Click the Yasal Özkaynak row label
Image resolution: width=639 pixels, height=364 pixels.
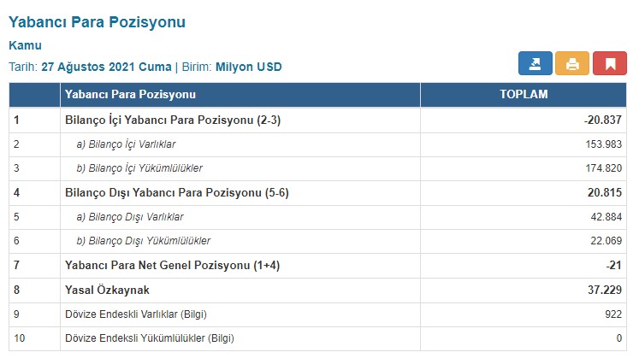click(x=109, y=291)
